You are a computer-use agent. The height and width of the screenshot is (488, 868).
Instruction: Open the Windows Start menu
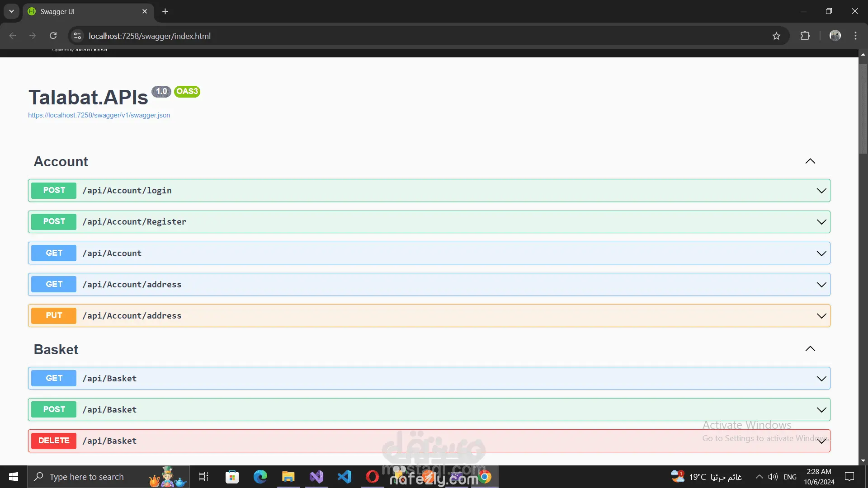(x=14, y=477)
